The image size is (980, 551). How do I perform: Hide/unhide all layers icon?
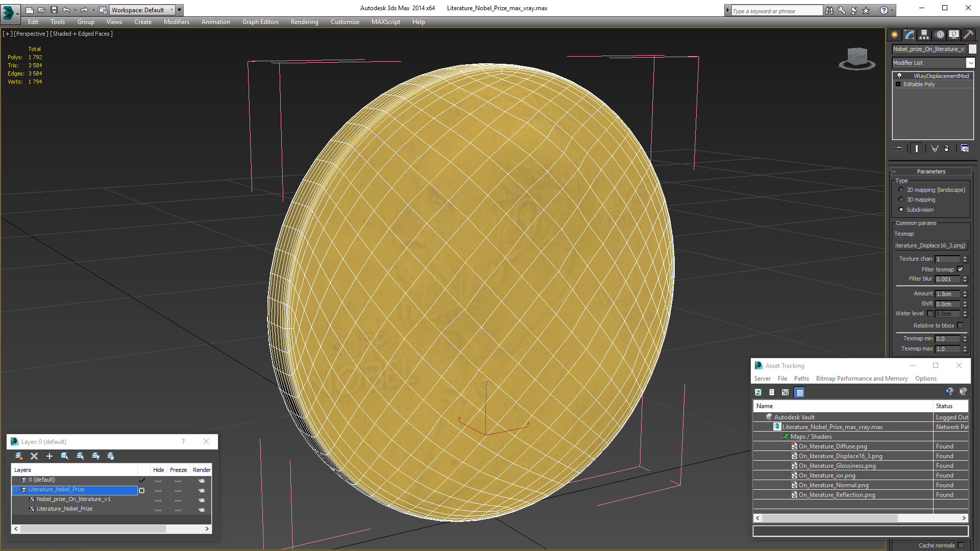95,456
